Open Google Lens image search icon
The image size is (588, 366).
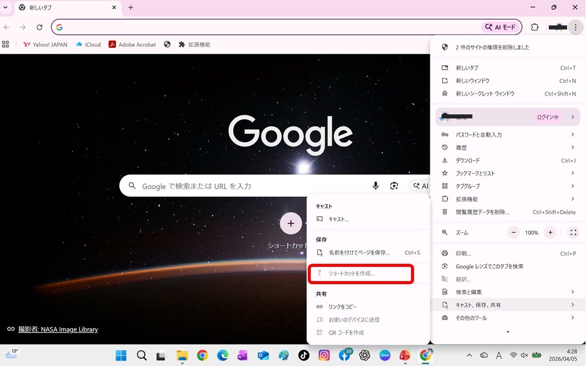(x=394, y=186)
